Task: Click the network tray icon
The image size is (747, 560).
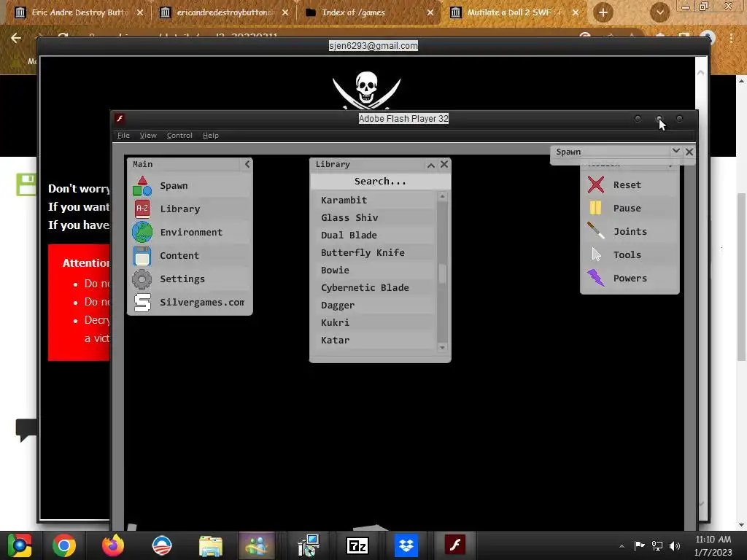Action: [657, 545]
